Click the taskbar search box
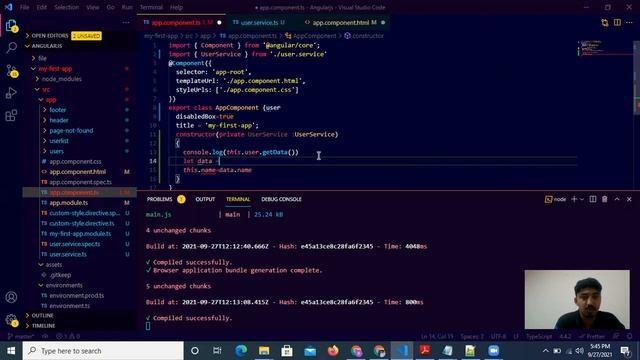This screenshot has width=640, height=360. [x=103, y=351]
